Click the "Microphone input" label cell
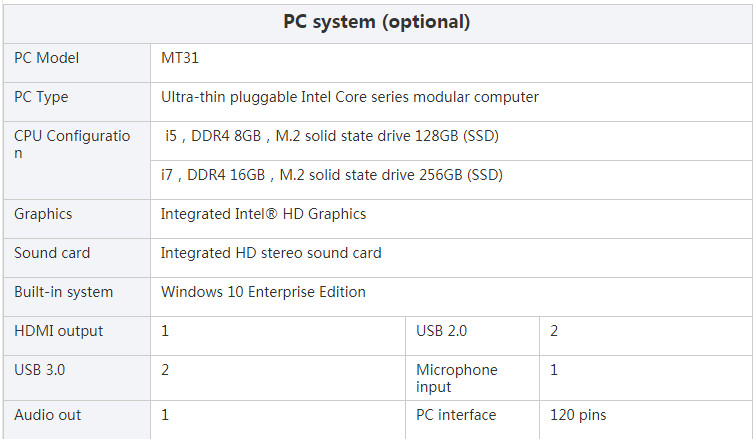This screenshot has width=754, height=439. coord(456,378)
